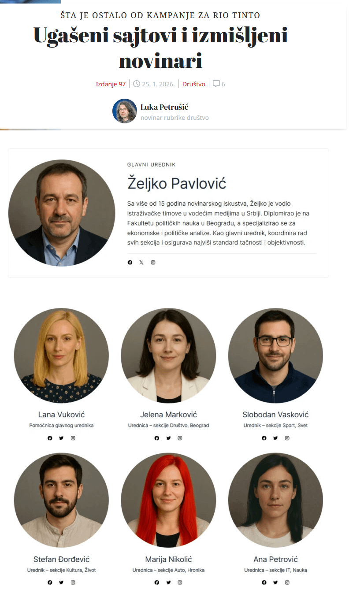Open Željko Pavlović's Facebook icon
Image resolution: width=364 pixels, height=608 pixels.
[130, 263]
